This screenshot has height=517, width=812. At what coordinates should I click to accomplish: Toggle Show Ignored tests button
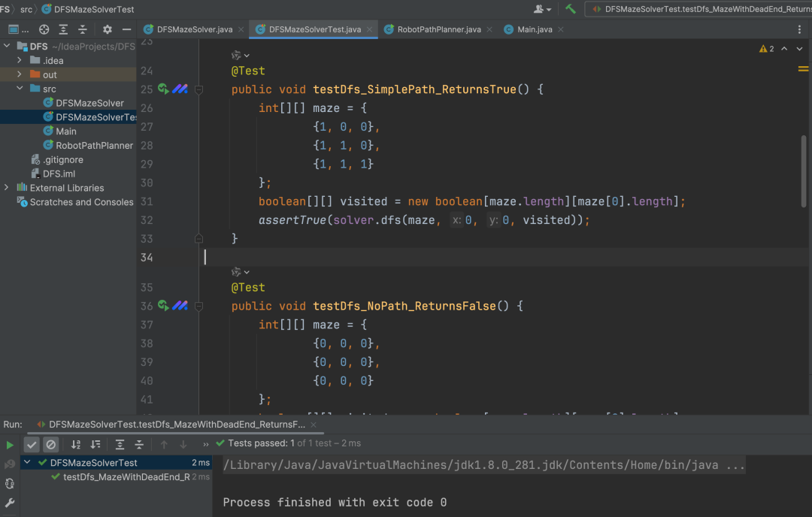coord(50,444)
